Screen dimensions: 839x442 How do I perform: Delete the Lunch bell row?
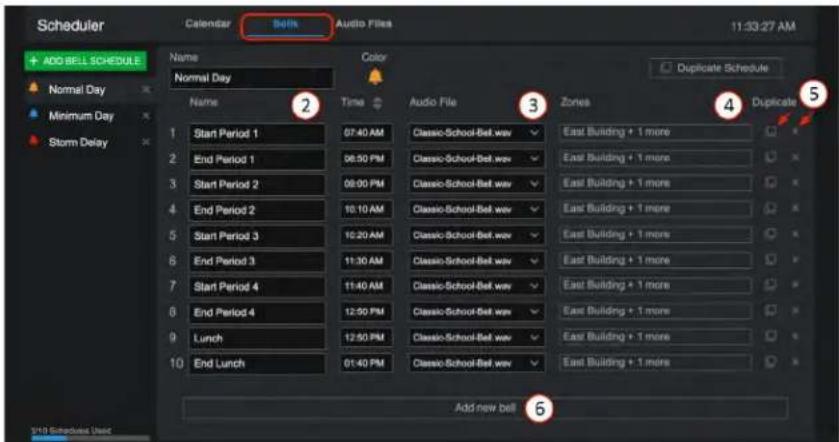pos(795,336)
